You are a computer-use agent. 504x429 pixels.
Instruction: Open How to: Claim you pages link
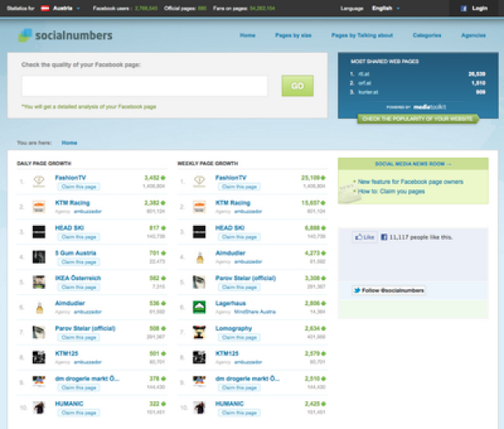coord(391,192)
